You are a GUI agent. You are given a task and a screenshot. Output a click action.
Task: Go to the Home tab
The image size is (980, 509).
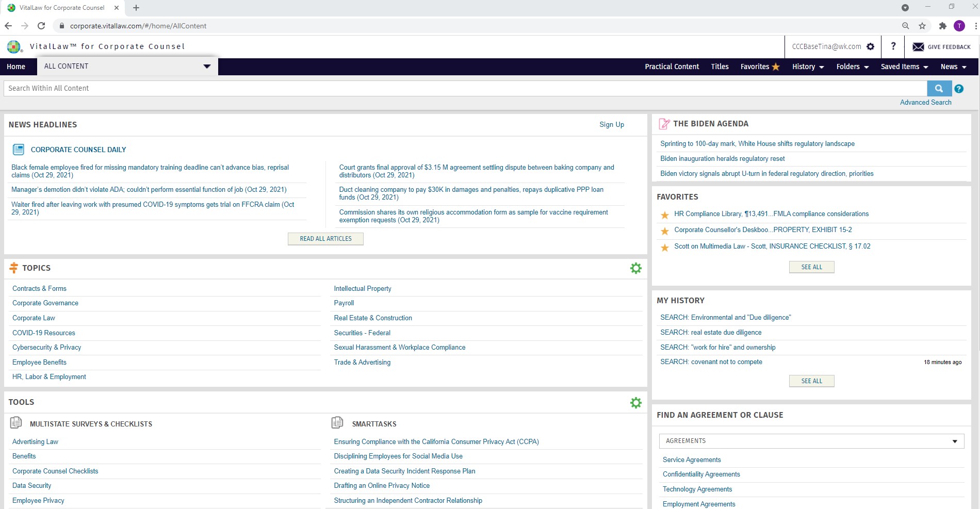[16, 67]
